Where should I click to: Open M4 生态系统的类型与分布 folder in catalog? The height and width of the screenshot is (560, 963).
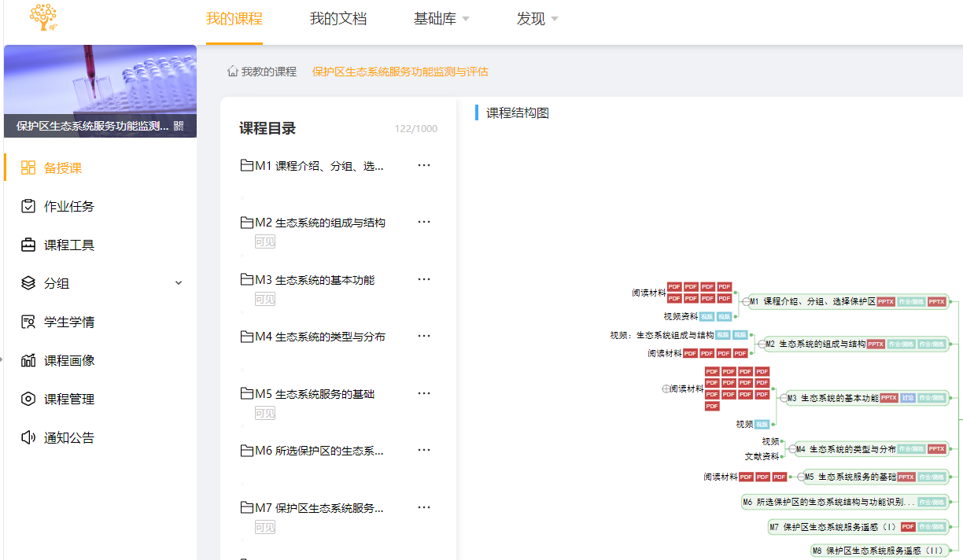pyautogui.click(x=319, y=337)
